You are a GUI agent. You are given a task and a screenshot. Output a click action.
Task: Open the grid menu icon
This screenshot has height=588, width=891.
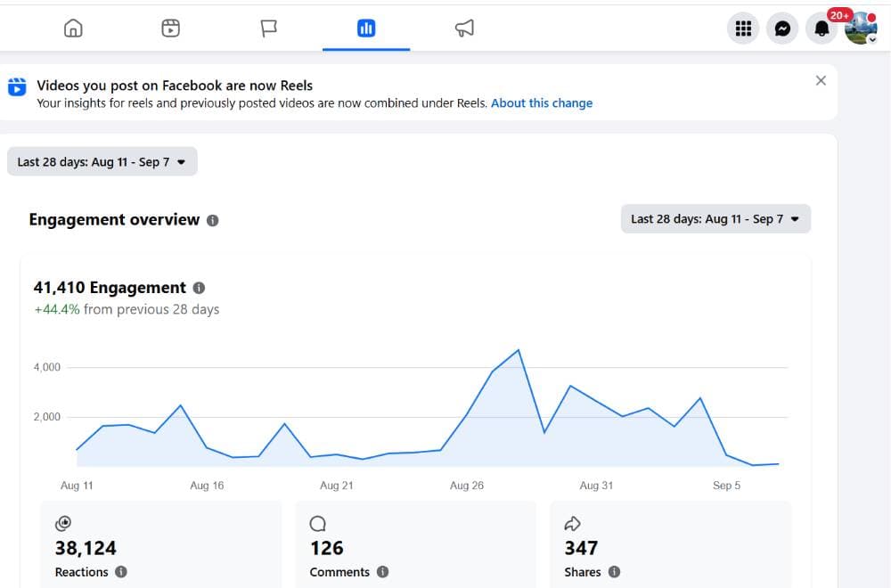pyautogui.click(x=743, y=29)
